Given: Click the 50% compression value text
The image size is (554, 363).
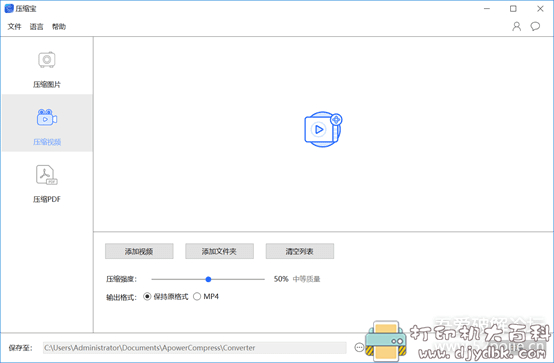Looking at the screenshot, I should pos(281,279).
